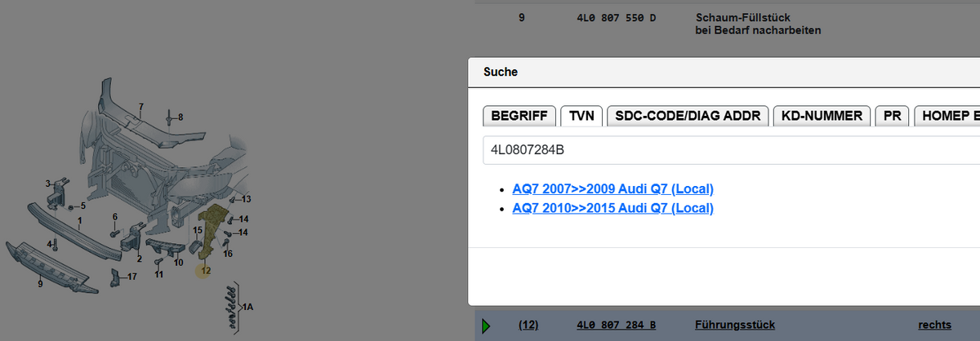This screenshot has width=980, height=341.
Task: Select position 9 in the parts table
Action: click(x=522, y=17)
